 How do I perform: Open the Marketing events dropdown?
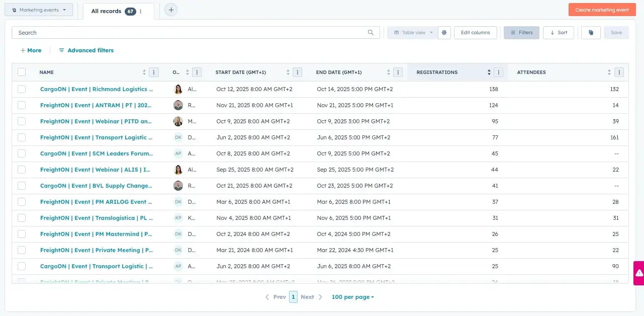pyautogui.click(x=39, y=9)
